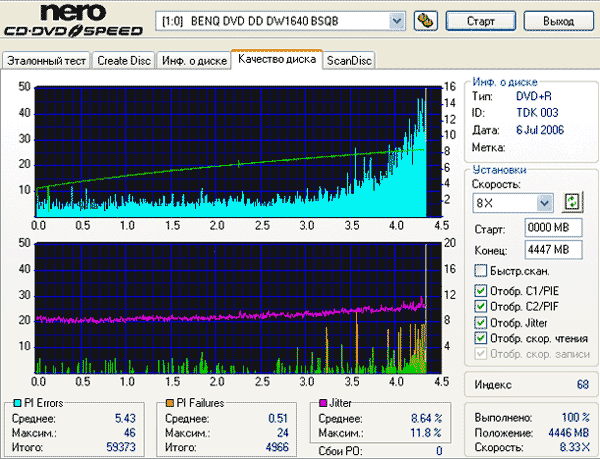This screenshot has height=459, width=600.
Task: Click the refresh speed icon beside 8X
Action: click(572, 202)
